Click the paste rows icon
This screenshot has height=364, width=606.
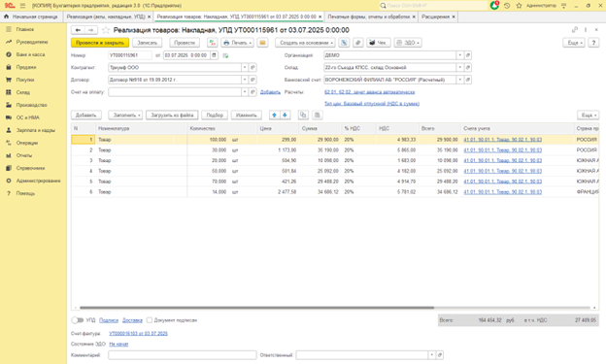point(318,116)
